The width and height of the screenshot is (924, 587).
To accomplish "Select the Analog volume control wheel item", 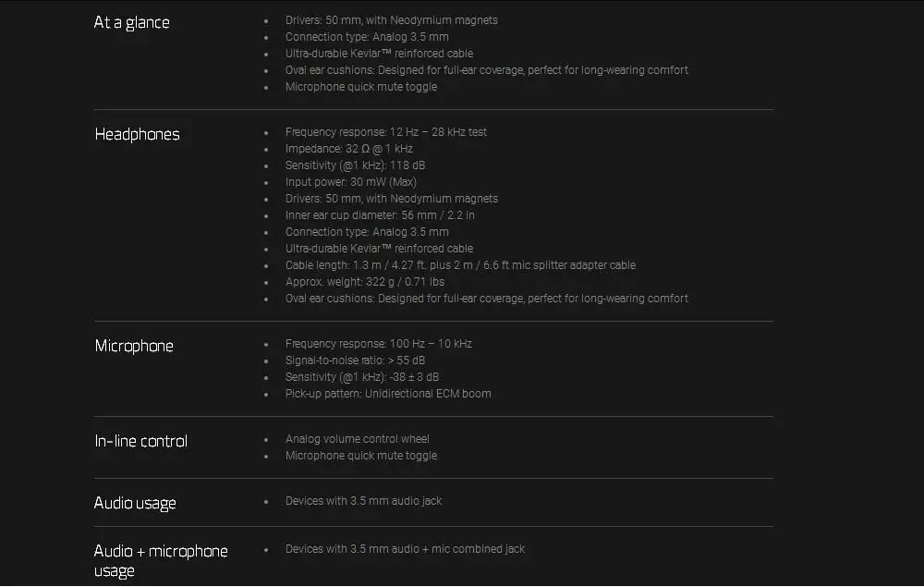I will (x=357, y=439).
